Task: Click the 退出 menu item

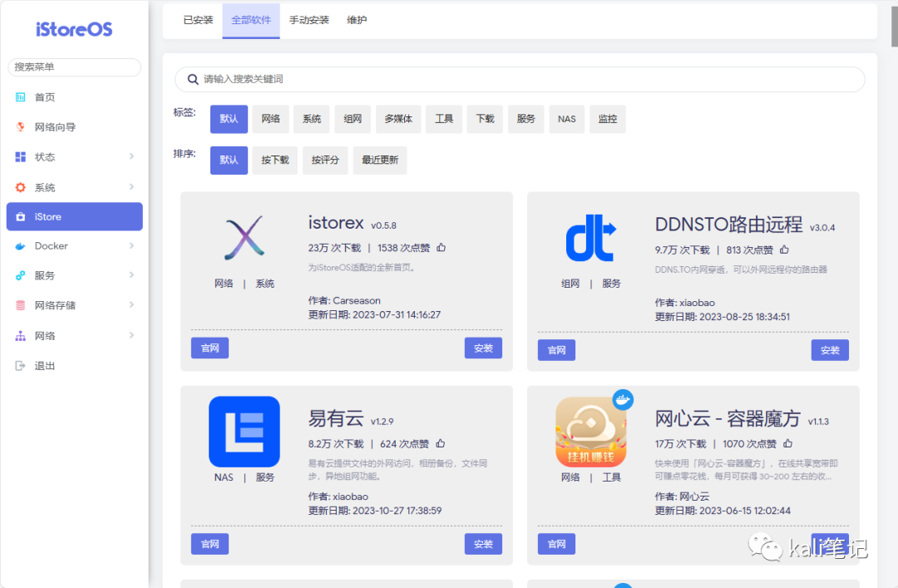Action: 75,366
